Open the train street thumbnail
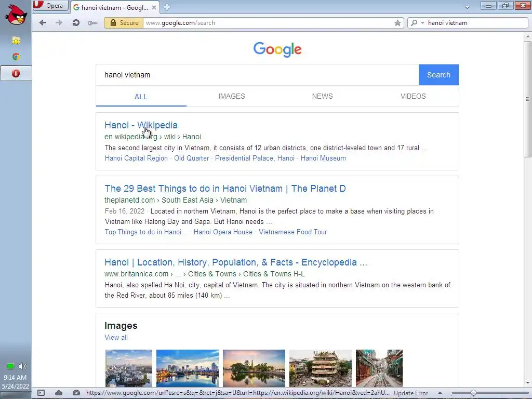 [x=379, y=368]
